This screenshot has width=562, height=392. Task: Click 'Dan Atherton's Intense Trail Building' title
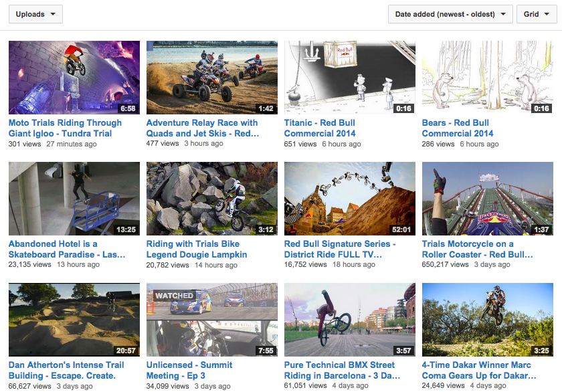pyautogui.click(x=66, y=370)
